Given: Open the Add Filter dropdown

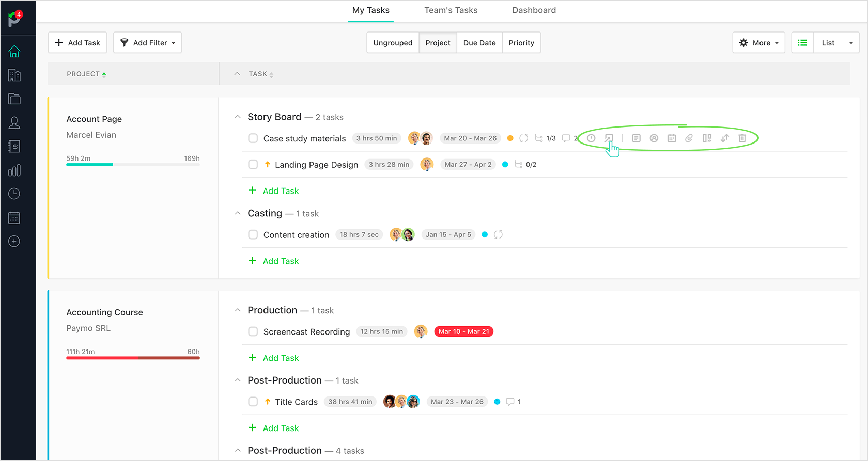Looking at the screenshot, I should [147, 42].
